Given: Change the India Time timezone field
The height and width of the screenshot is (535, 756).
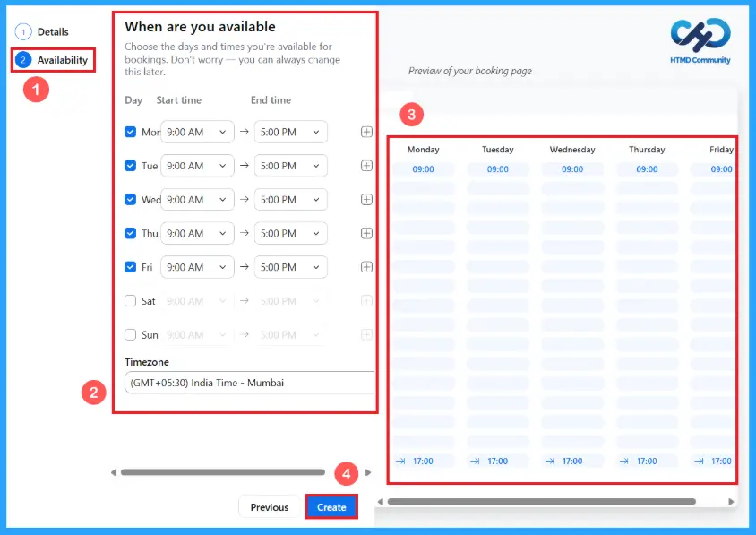Looking at the screenshot, I should [249, 383].
